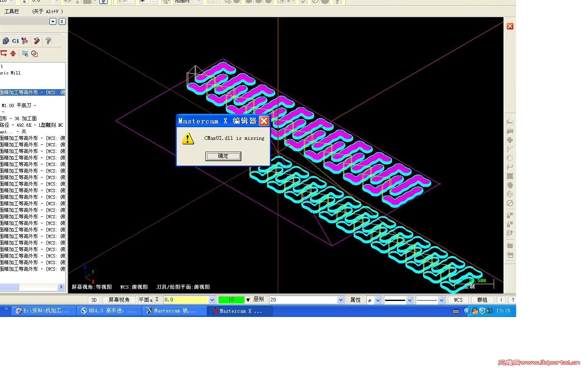Close the Mastercam X 编辑器 dialog
This screenshot has width=588, height=368.
(x=264, y=121)
